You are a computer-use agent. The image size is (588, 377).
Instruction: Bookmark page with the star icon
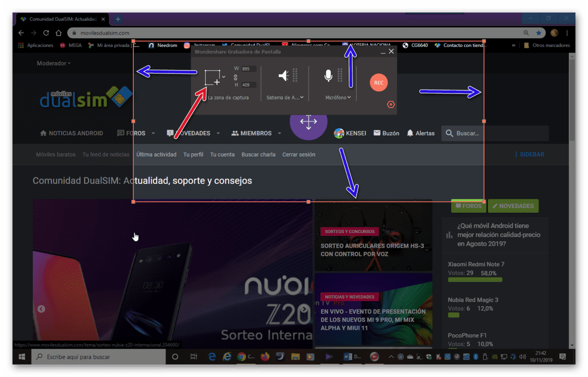(539, 33)
